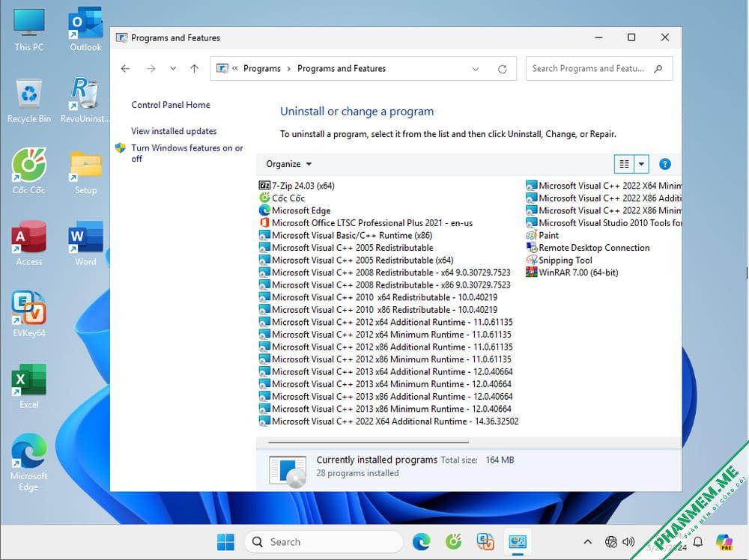Click the taskbar Search box
The image size is (749, 560).
tap(324, 542)
